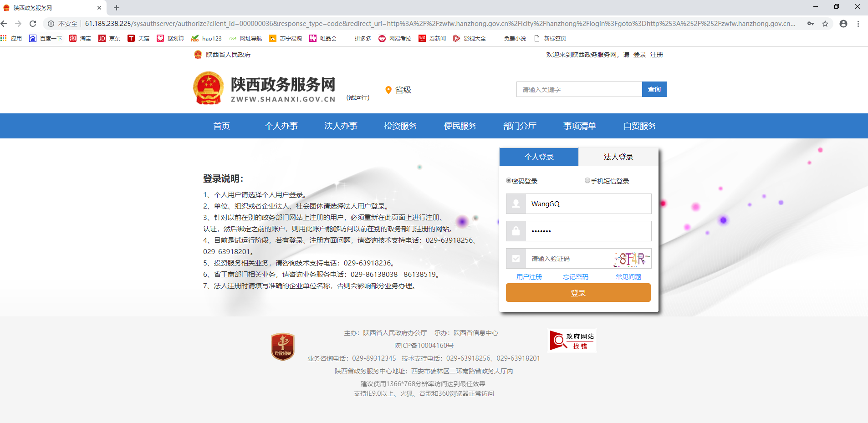Select the 密码登录 radio button
The width and height of the screenshot is (868, 423).
509,180
